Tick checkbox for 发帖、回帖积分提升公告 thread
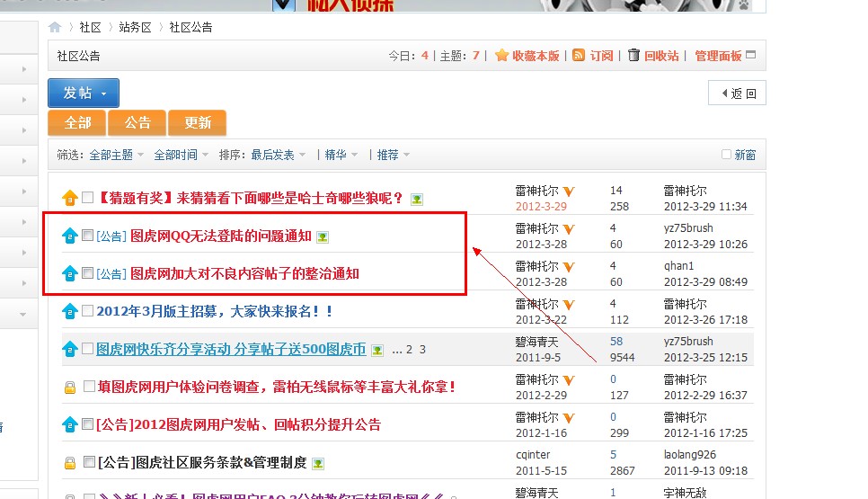868x499 pixels. [87, 424]
